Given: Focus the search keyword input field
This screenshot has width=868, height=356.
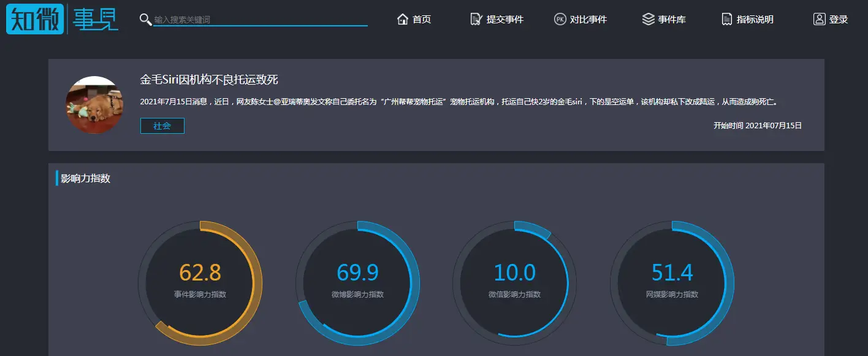Looking at the screenshot, I should coord(260,20).
